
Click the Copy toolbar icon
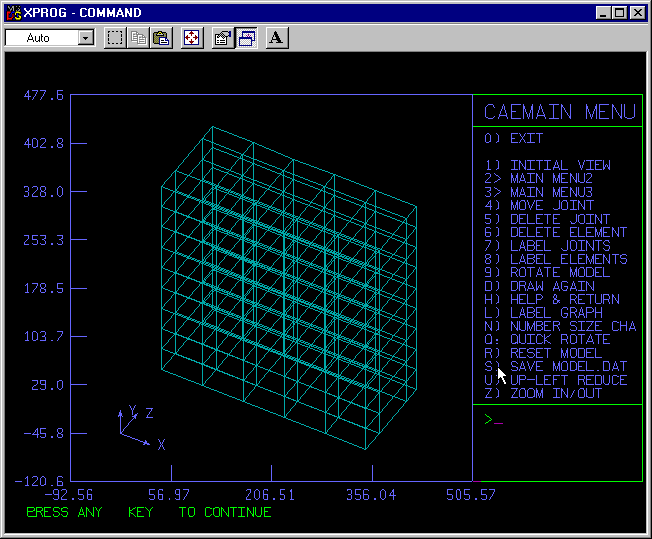tap(138, 38)
